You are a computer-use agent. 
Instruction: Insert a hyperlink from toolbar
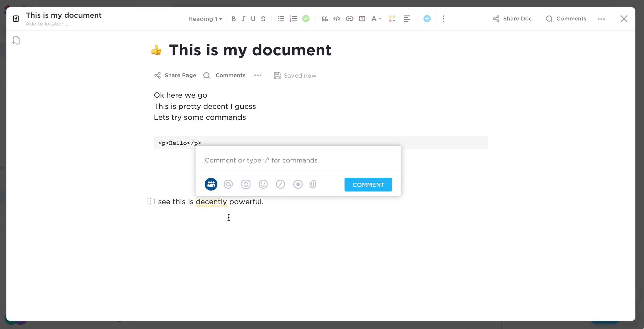(350, 19)
